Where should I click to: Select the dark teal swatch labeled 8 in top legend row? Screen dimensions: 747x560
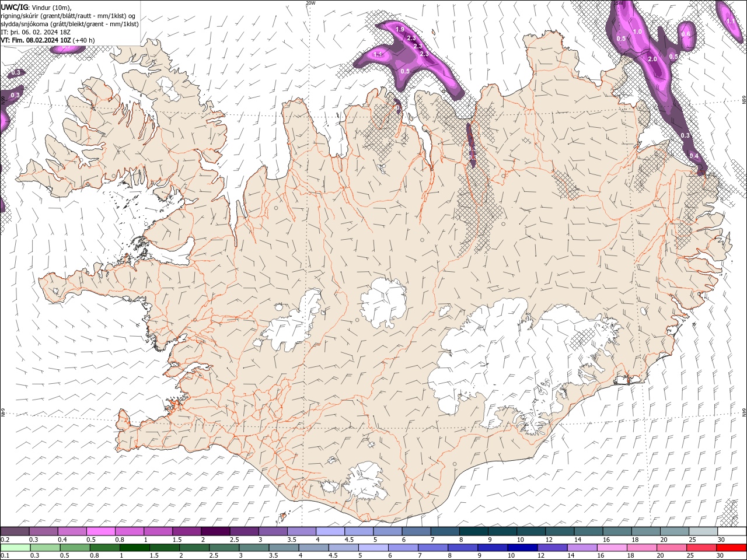click(473, 531)
